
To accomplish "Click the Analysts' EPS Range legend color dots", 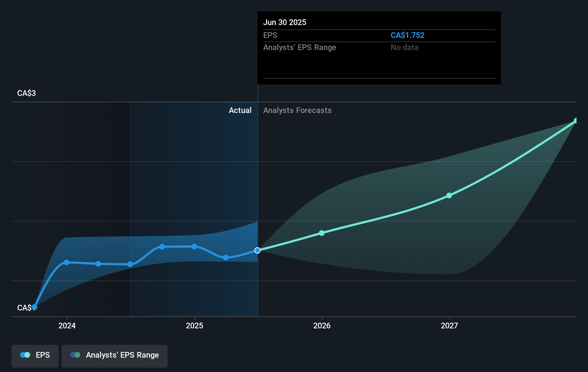I will pos(75,355).
